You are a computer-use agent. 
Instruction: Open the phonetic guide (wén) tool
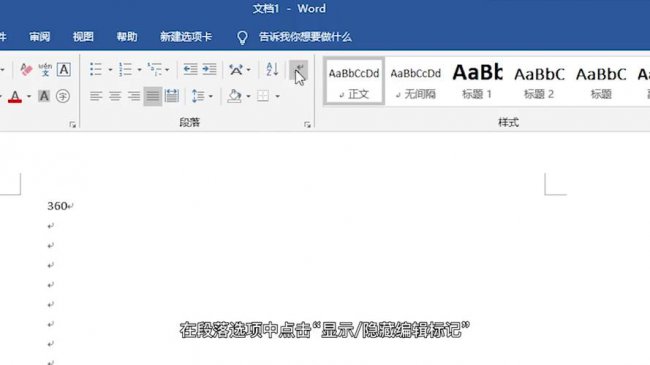pyautogui.click(x=45, y=69)
